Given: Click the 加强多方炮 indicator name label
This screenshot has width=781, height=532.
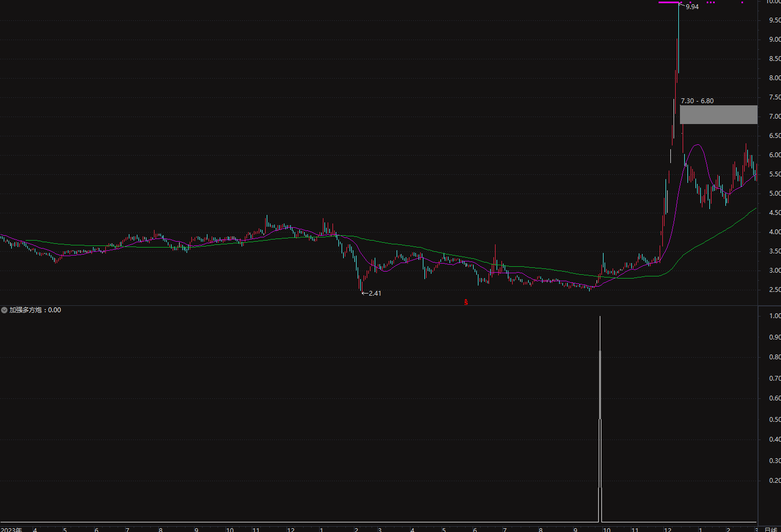Looking at the screenshot, I should (25, 310).
